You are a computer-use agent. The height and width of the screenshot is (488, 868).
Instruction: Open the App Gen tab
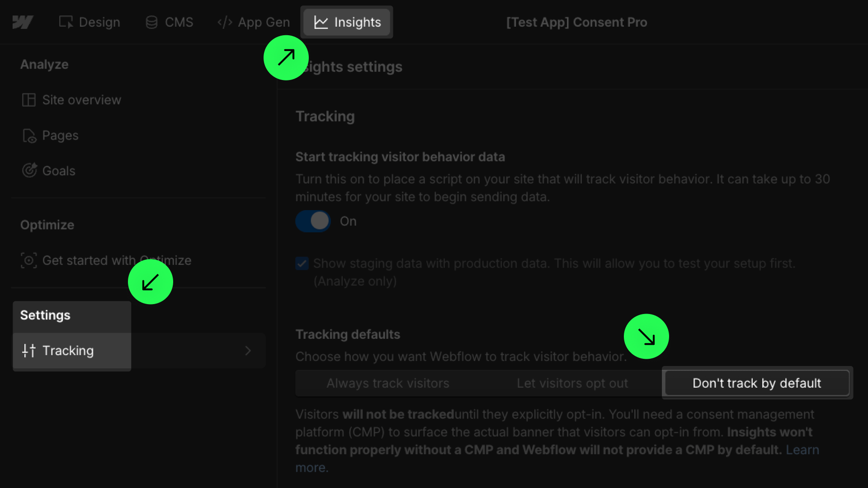click(x=254, y=22)
